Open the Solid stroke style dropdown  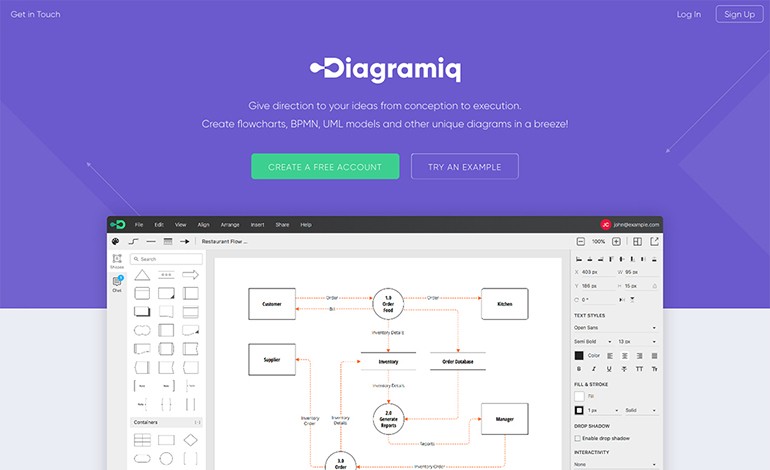[641, 410]
